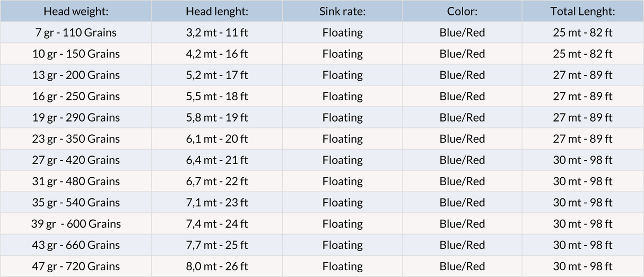Select the 'Color:' column header

point(462,11)
